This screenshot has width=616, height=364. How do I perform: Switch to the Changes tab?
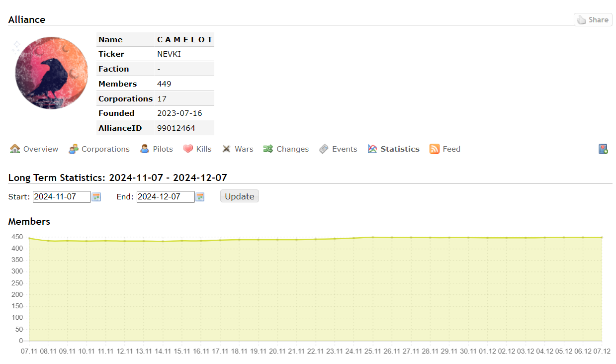point(293,149)
